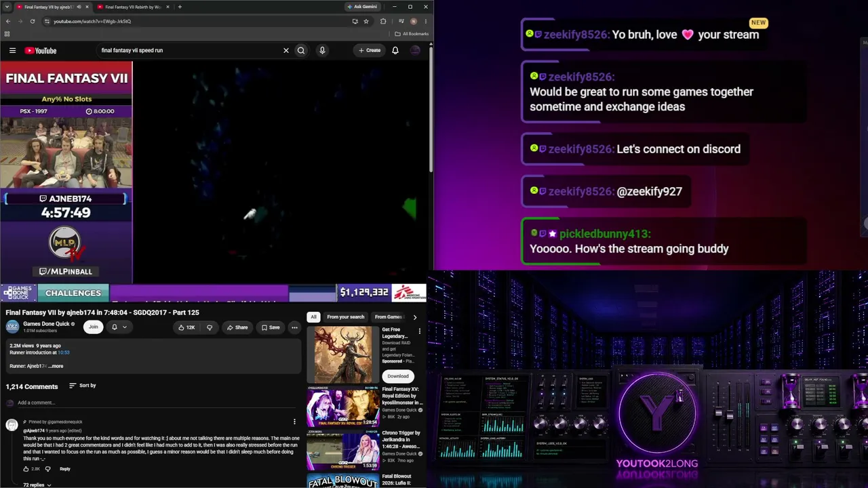The width and height of the screenshot is (868, 488).
Task: Mute the first tab's audio indicator
Action: pos(79,7)
